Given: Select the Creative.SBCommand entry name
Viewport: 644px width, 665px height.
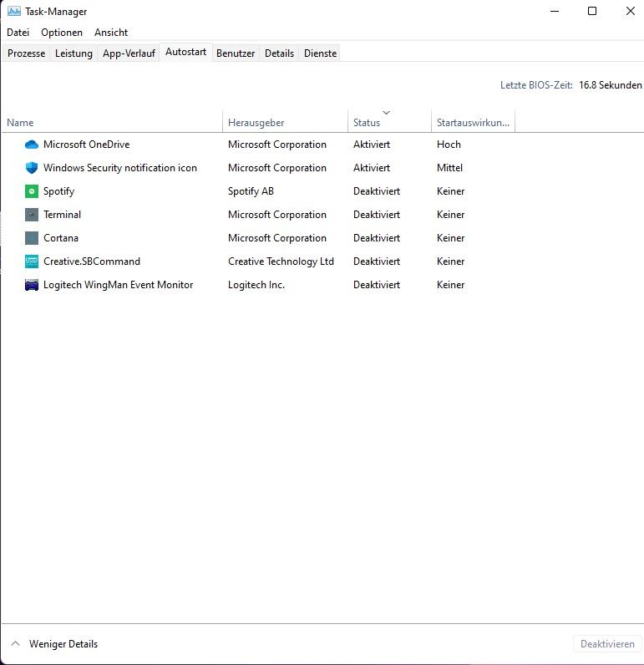Looking at the screenshot, I should [x=92, y=261].
